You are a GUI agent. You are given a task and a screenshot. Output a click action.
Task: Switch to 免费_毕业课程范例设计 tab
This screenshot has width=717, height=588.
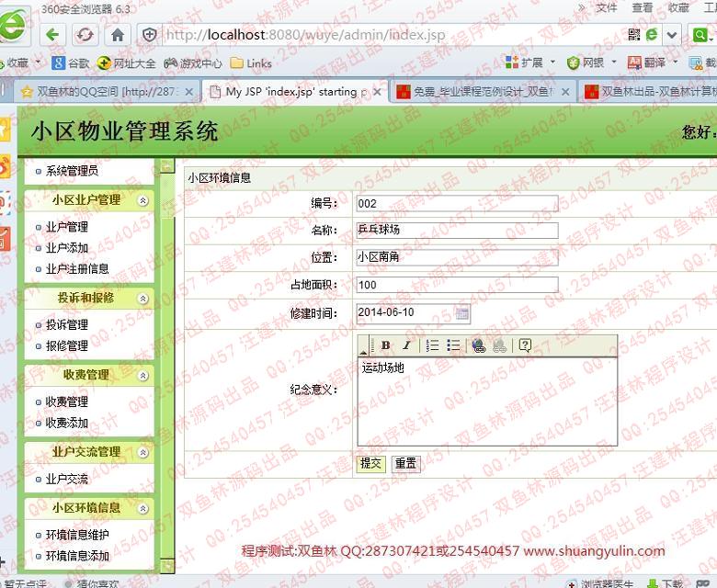[484, 92]
